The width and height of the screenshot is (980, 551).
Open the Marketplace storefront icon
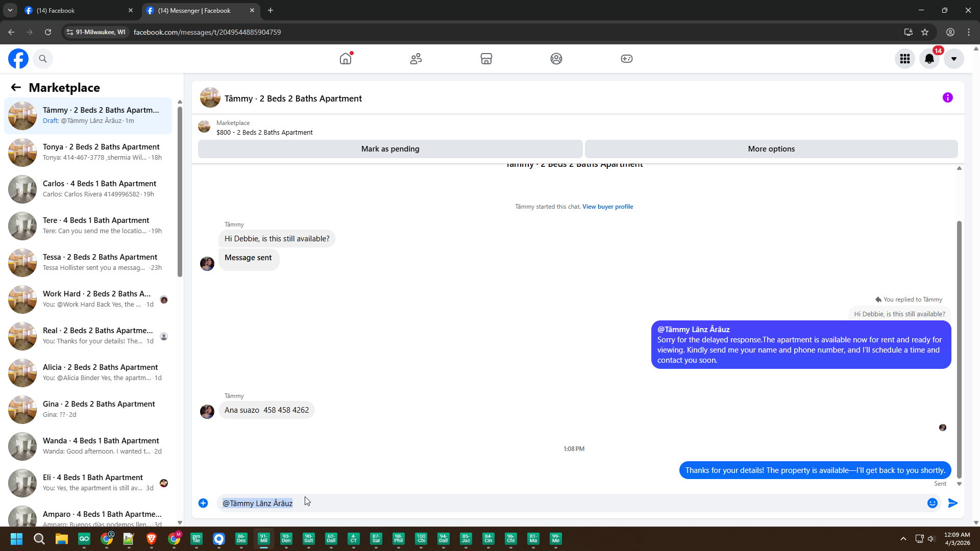(x=486, y=59)
